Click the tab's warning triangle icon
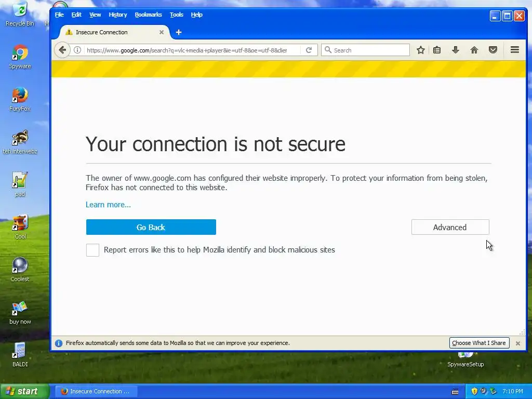Viewport: 532px width, 399px height. click(69, 32)
